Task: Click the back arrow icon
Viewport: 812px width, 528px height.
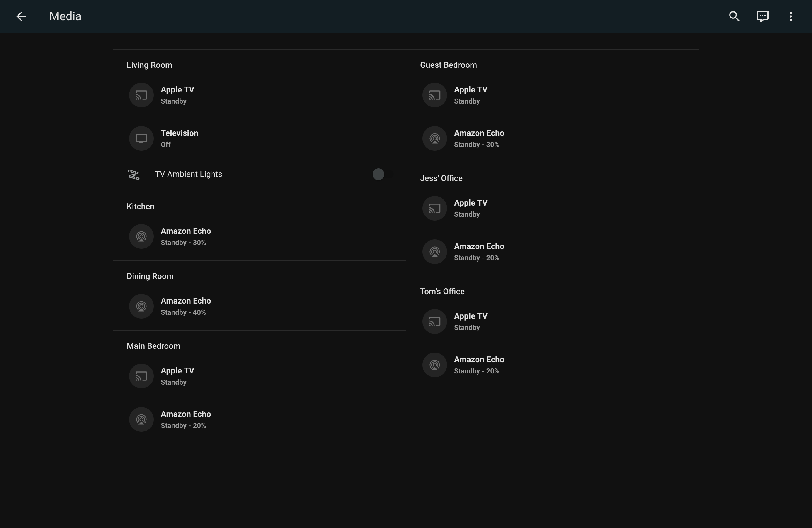Action: pos(21,16)
